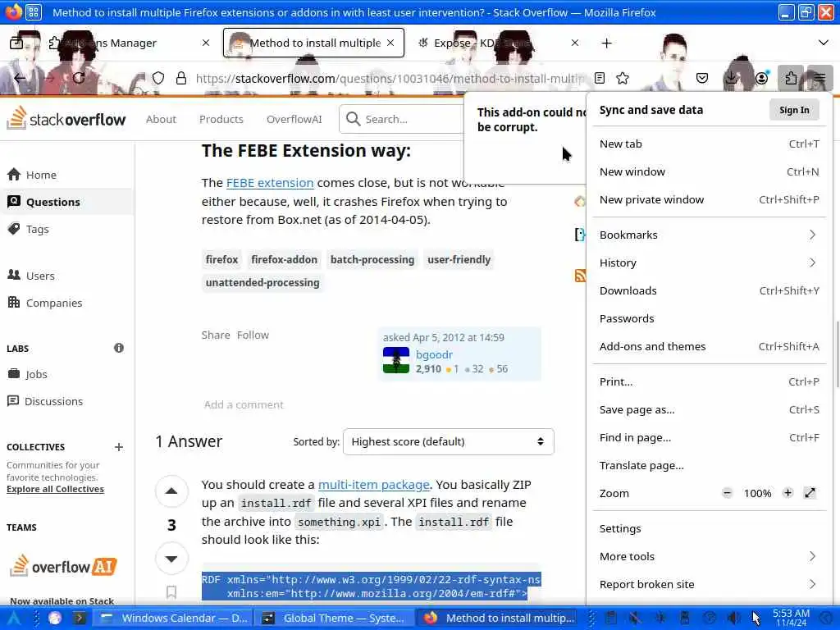Open Global Theme System Settings taskbar entry
The height and width of the screenshot is (630, 840).
[x=333, y=618]
